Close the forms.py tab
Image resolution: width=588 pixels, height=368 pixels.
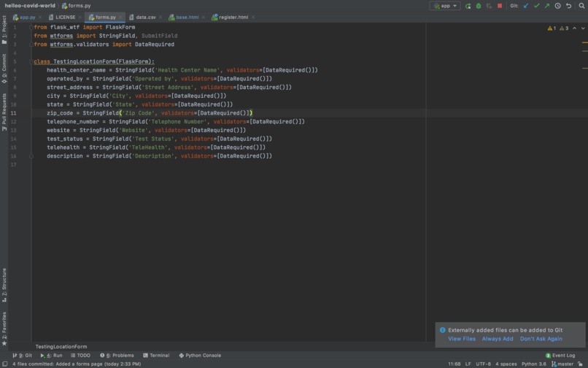click(x=120, y=18)
